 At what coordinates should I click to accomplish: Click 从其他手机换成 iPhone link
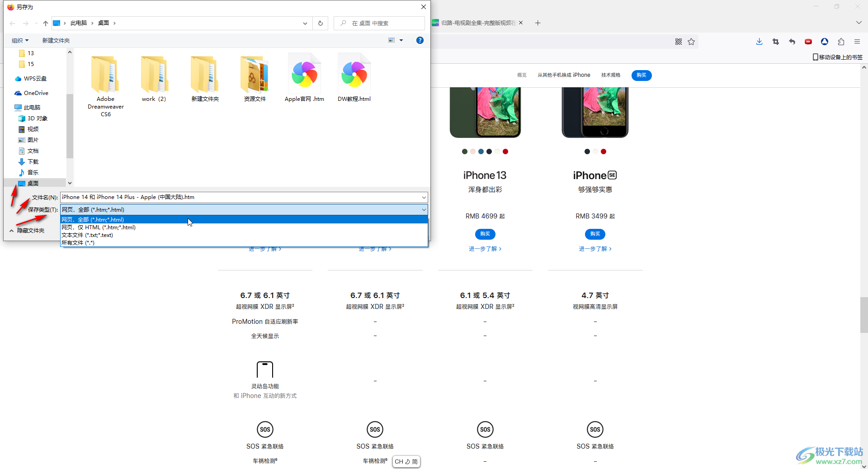click(564, 75)
